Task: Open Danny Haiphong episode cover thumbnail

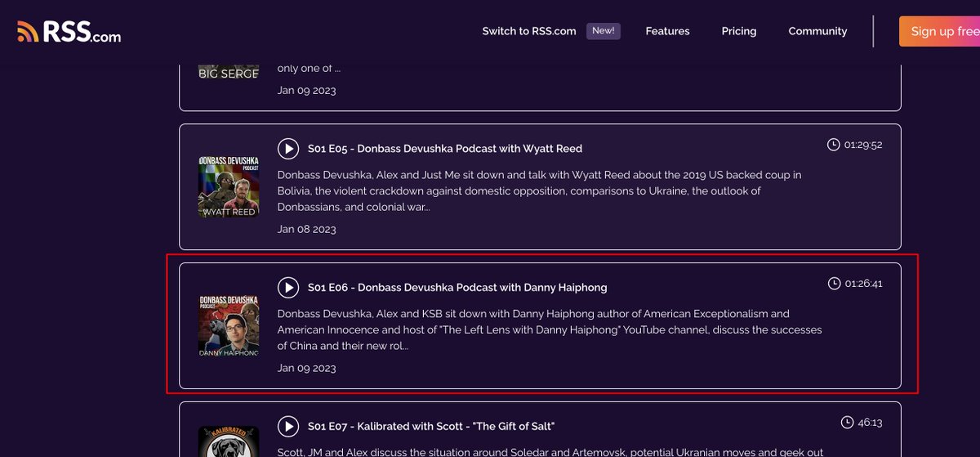Action: coord(229,326)
